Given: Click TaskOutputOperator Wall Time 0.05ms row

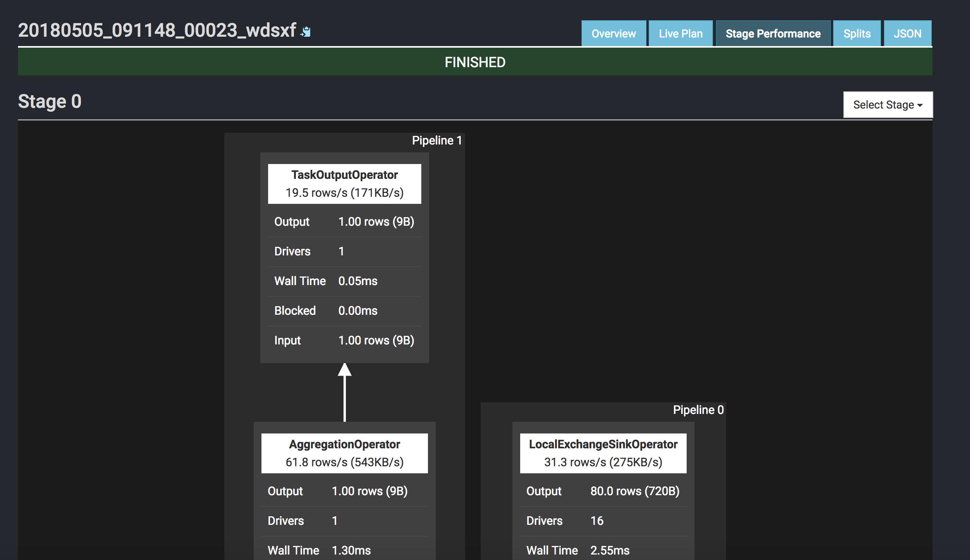Looking at the screenshot, I should point(344,281).
